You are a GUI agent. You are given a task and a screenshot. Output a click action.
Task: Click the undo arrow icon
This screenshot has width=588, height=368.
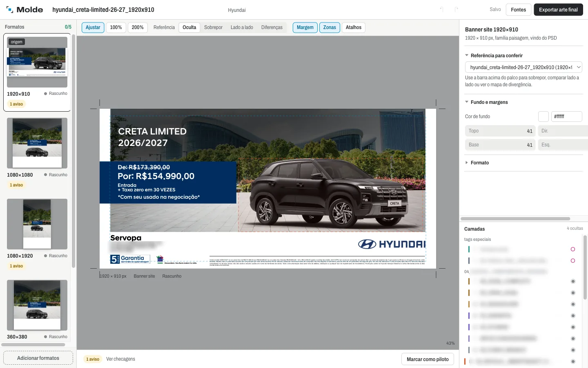[441, 9]
